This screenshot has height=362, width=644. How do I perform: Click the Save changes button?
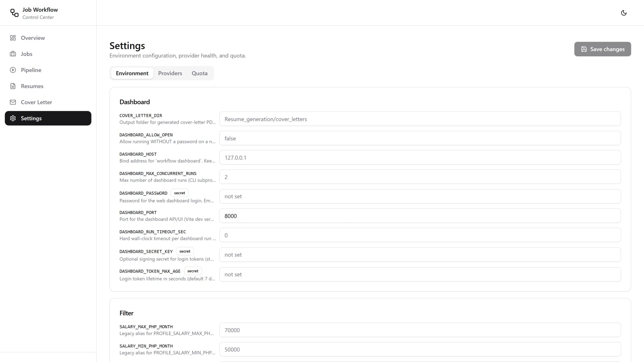coord(602,49)
